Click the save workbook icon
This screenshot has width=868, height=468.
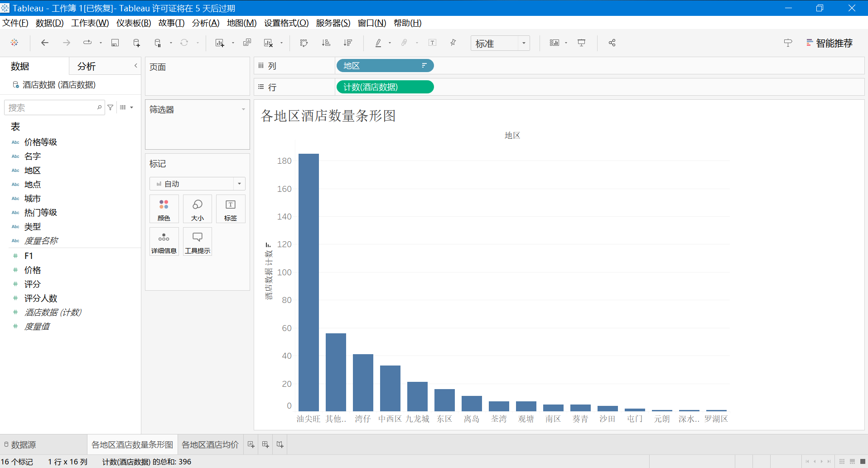pyautogui.click(x=115, y=43)
